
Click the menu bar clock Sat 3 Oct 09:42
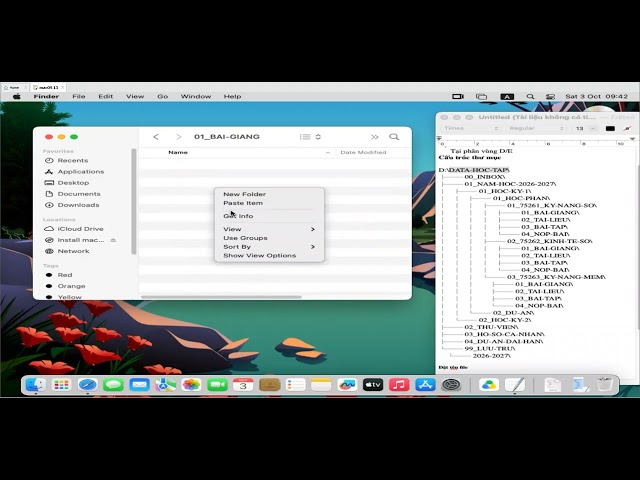(x=596, y=96)
